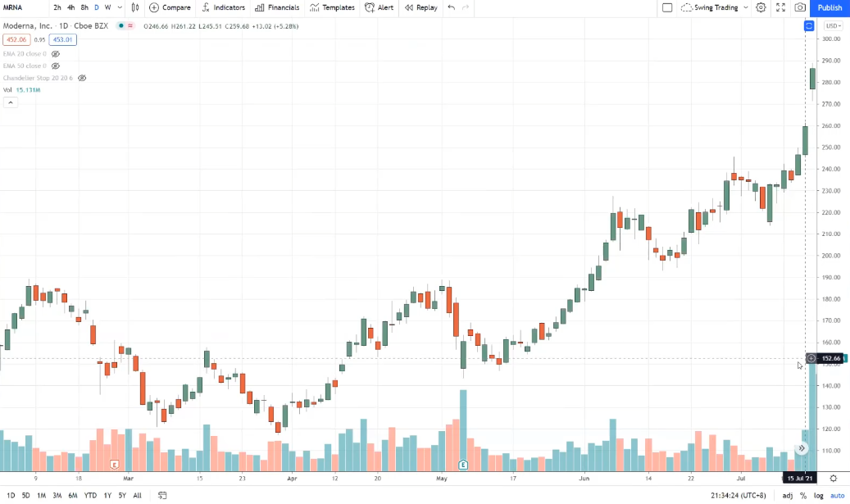Set date range to 1Y

click(x=107, y=495)
